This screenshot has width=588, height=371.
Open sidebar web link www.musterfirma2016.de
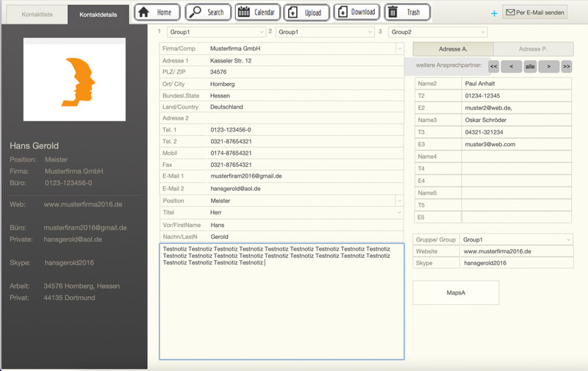(83, 204)
